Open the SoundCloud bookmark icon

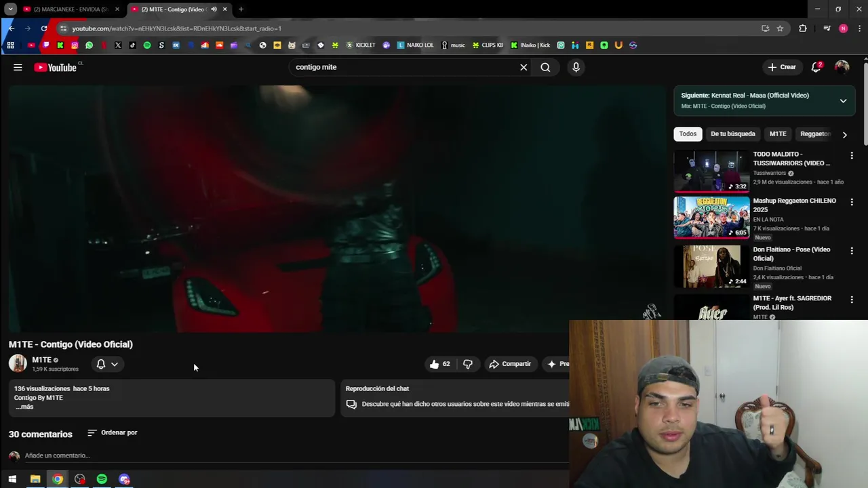point(219,45)
